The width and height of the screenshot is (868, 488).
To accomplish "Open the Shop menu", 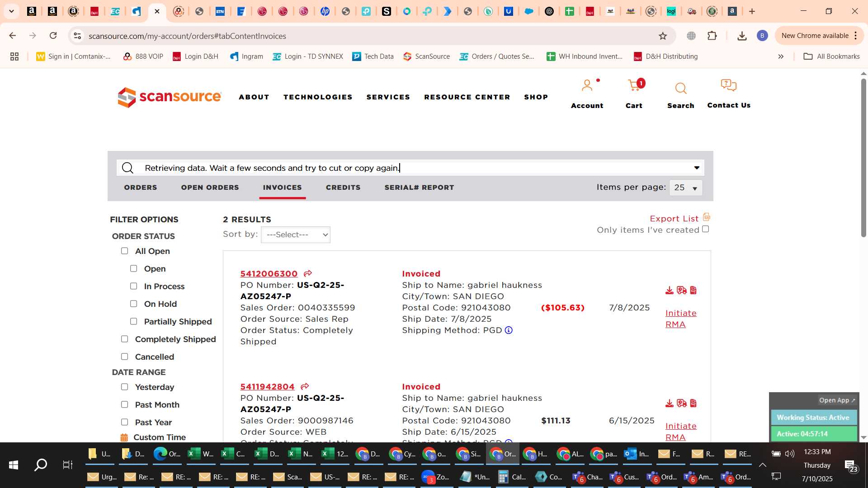I will click(x=536, y=97).
